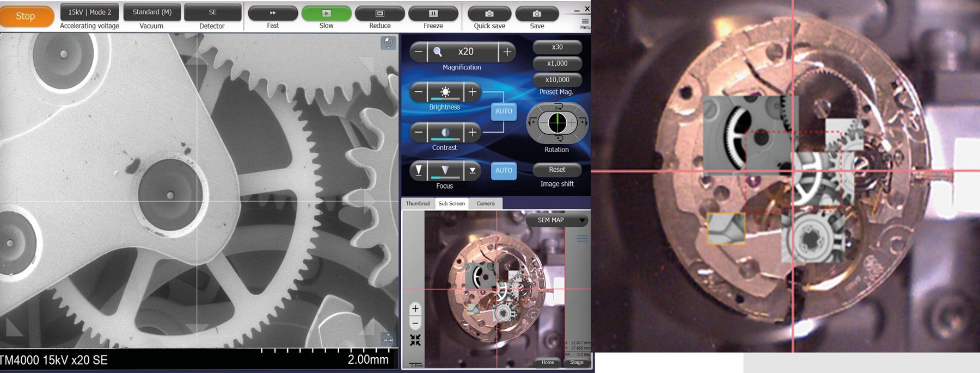Select the x1,000 preset magnification
Screen dimensions: 980x373
557,64
